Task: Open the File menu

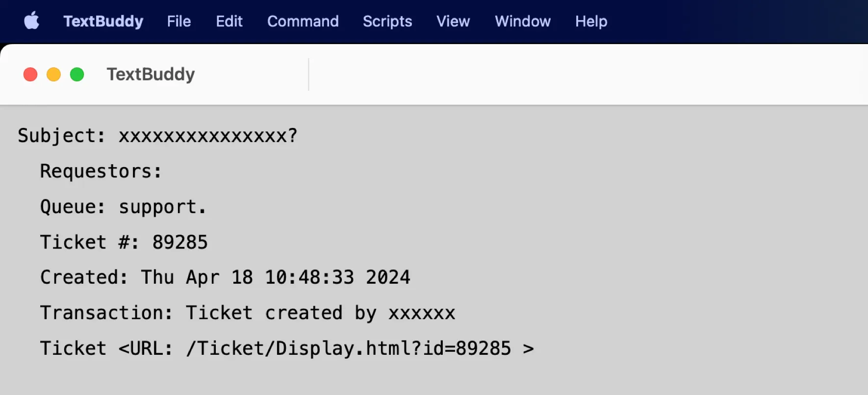Action: tap(179, 21)
